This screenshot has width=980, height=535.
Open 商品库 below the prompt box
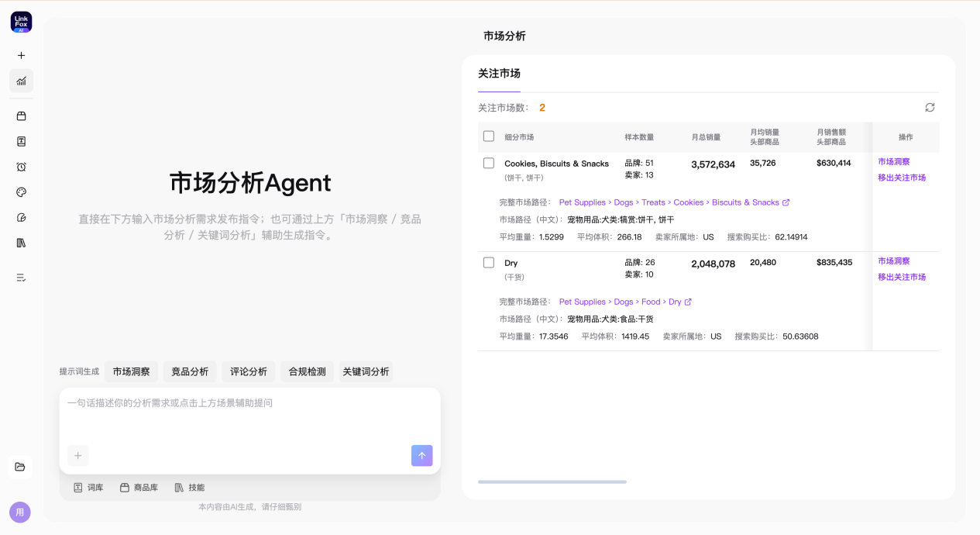pos(139,488)
